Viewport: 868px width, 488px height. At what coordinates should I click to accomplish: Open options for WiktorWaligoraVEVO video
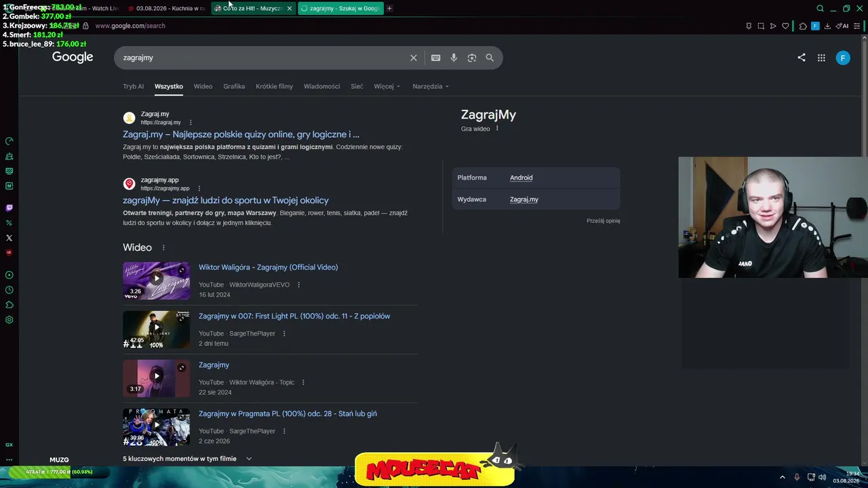click(x=298, y=285)
